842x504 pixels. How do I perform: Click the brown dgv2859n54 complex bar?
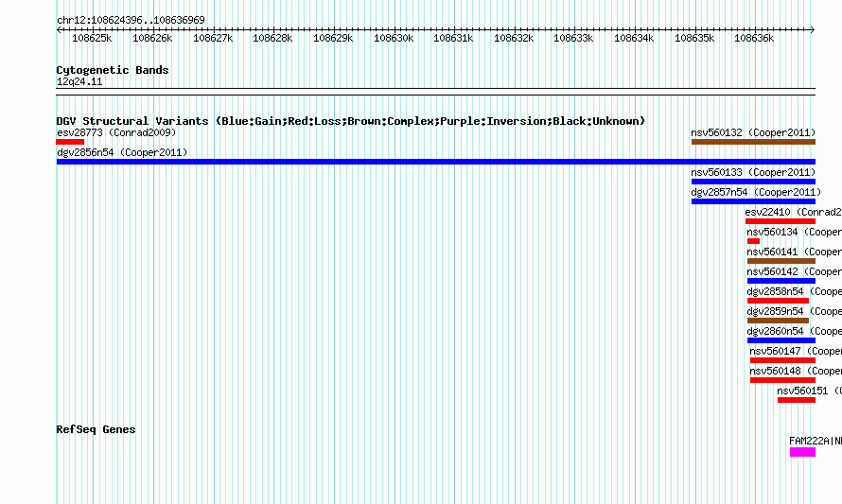pyautogui.click(x=778, y=321)
